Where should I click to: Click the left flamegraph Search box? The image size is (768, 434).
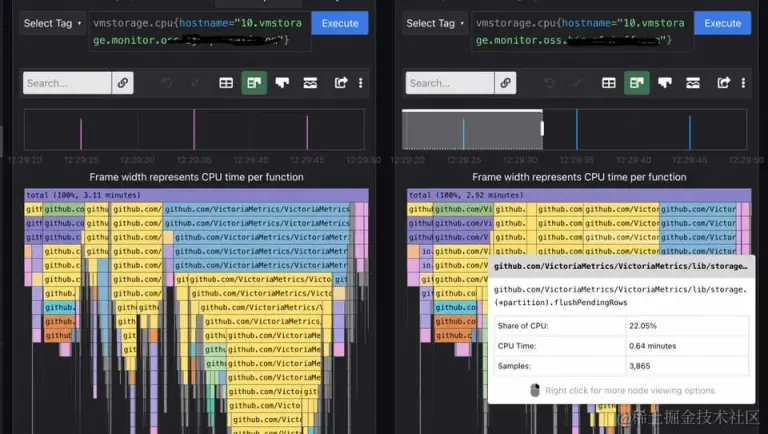pos(67,83)
